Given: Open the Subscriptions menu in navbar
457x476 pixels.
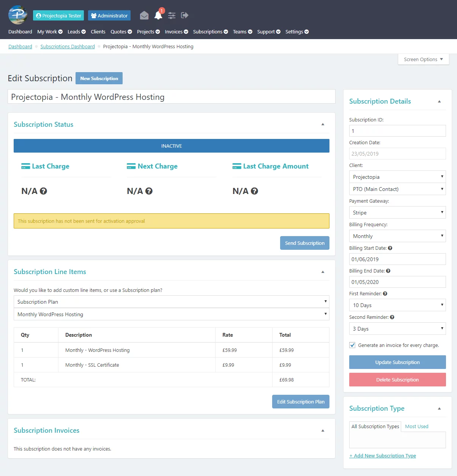Looking at the screenshot, I should 210,32.
